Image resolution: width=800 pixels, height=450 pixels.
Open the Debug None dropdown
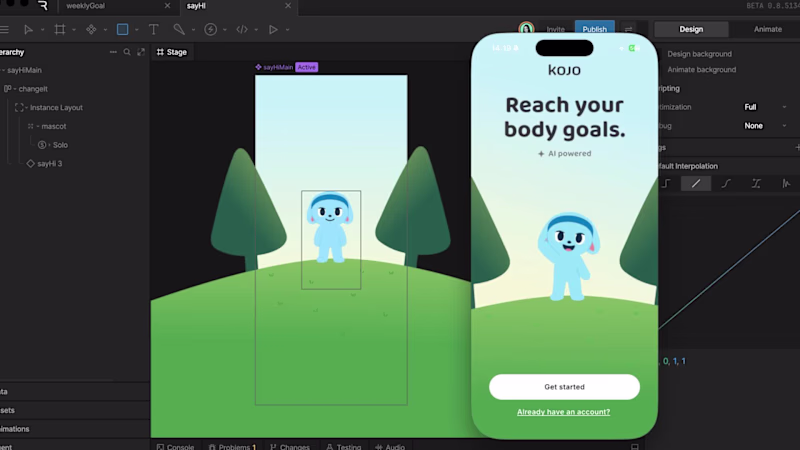pyautogui.click(x=766, y=126)
